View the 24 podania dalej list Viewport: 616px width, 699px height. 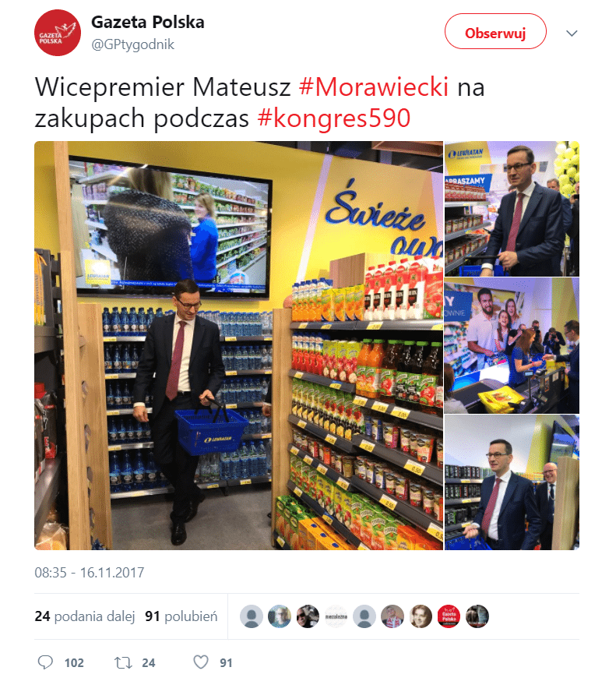click(x=85, y=616)
